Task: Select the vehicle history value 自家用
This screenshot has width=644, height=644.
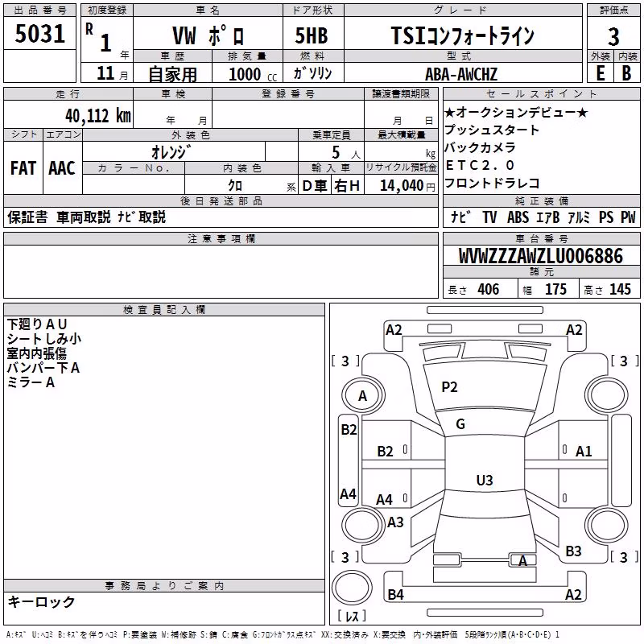Action: click(x=172, y=74)
